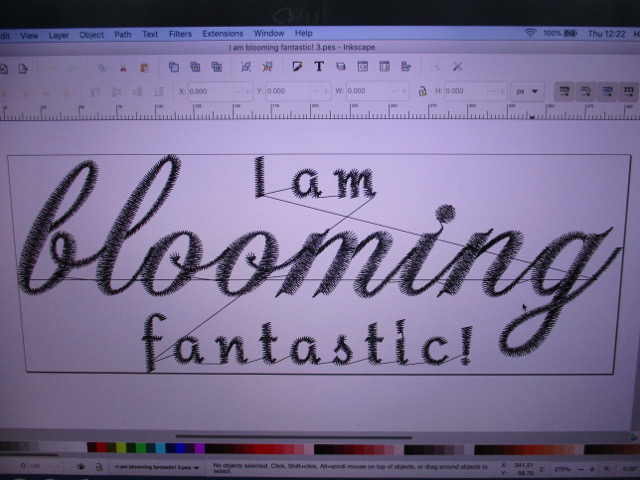Screen dimensions: 640x480
Task: Open the Text menu
Action: [150, 34]
